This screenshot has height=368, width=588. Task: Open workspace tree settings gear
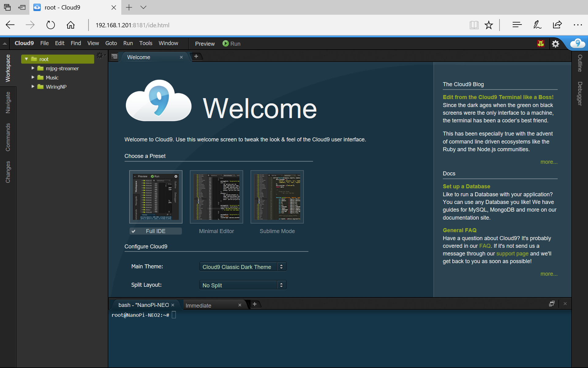100,56
